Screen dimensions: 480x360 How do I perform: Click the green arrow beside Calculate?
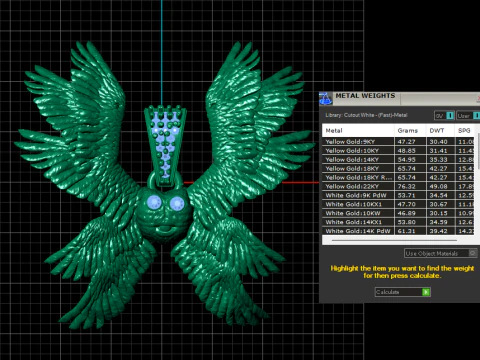click(x=426, y=292)
